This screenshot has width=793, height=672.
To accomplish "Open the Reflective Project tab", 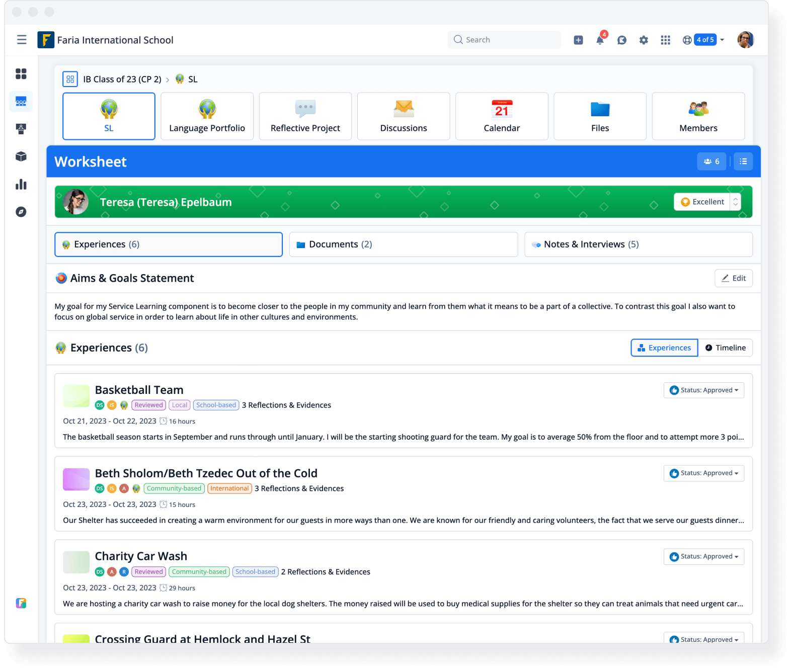I will point(305,116).
